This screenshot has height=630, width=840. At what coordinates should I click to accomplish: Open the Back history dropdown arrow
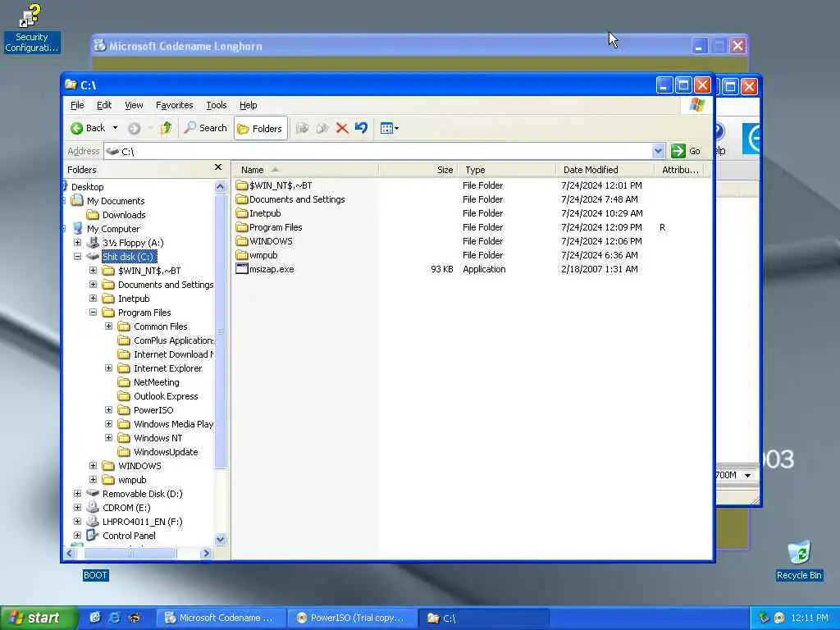tap(115, 128)
